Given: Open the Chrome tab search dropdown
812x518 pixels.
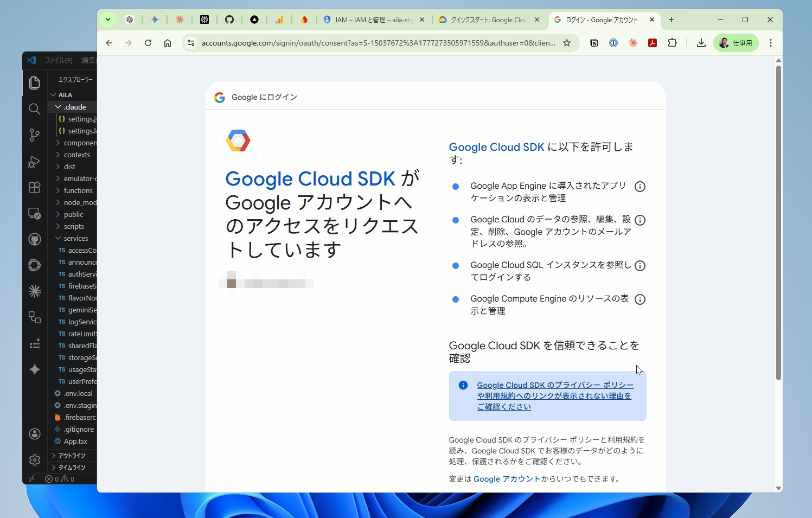Looking at the screenshot, I should coord(108,20).
